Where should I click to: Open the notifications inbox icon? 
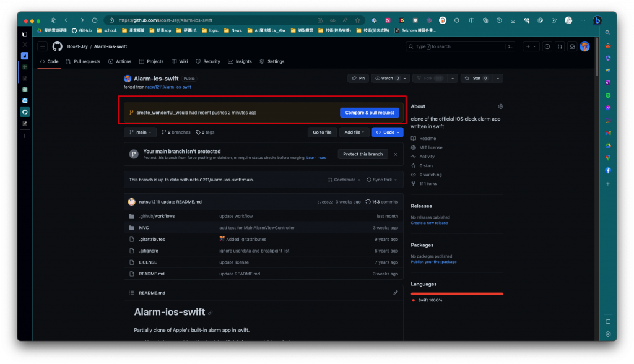pos(572,46)
